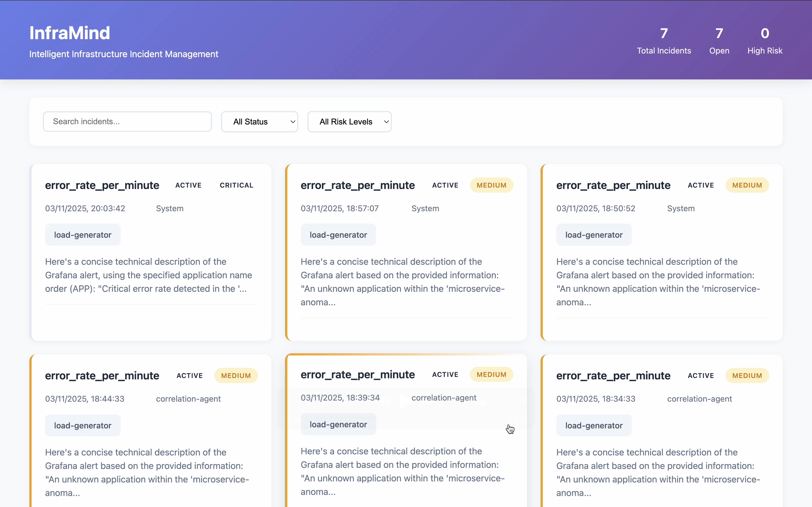Click the InfraMind title logo
The image size is (812, 507).
[x=70, y=33]
